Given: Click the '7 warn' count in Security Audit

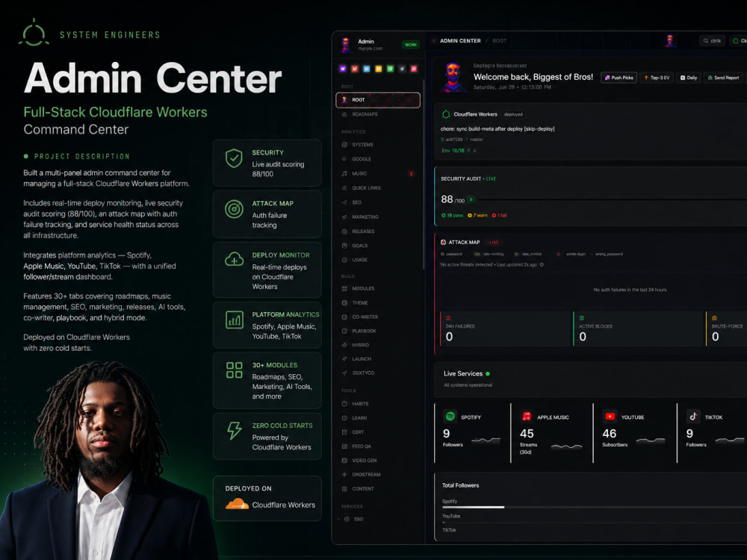Looking at the screenshot, I should point(477,216).
